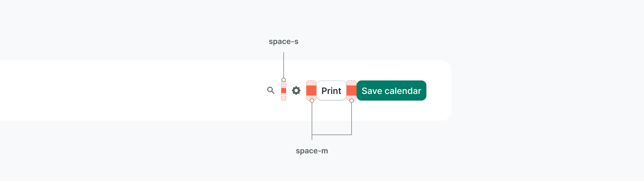Select the space-m label text
644x181 pixels.
tap(312, 151)
